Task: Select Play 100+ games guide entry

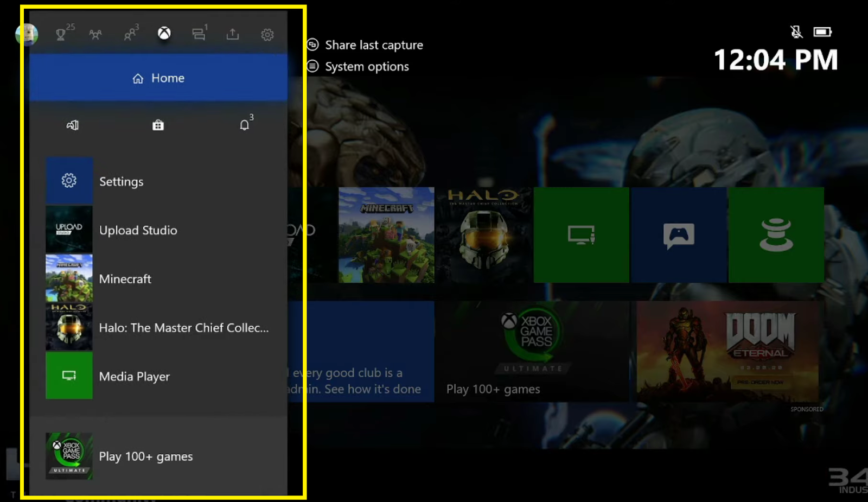Action: click(x=146, y=457)
